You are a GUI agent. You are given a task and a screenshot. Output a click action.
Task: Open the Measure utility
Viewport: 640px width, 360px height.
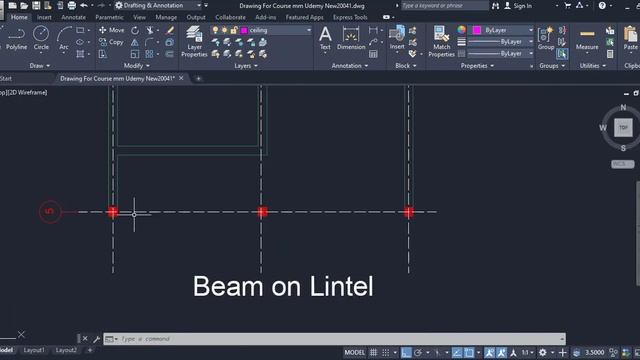coord(587,39)
